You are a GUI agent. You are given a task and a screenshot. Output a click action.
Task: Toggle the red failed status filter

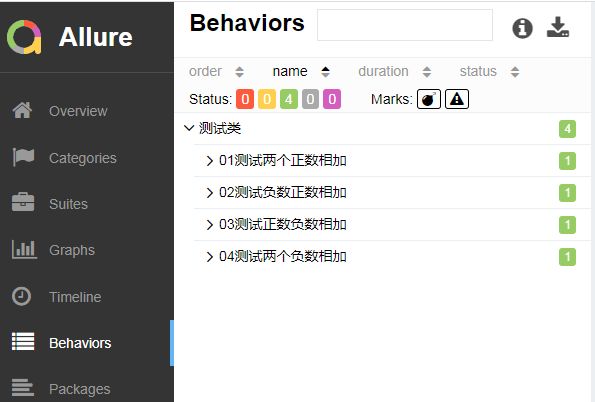245,99
